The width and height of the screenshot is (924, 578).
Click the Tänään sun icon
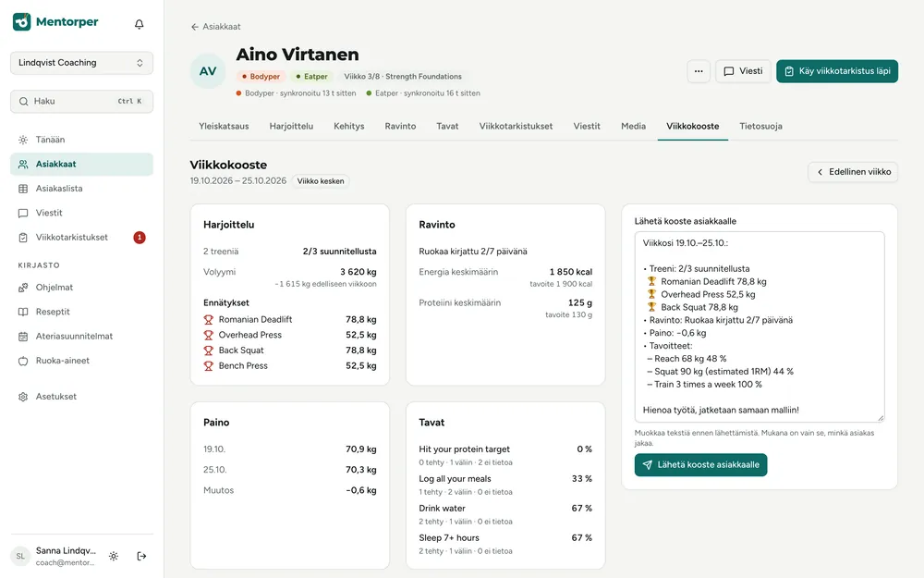point(23,140)
